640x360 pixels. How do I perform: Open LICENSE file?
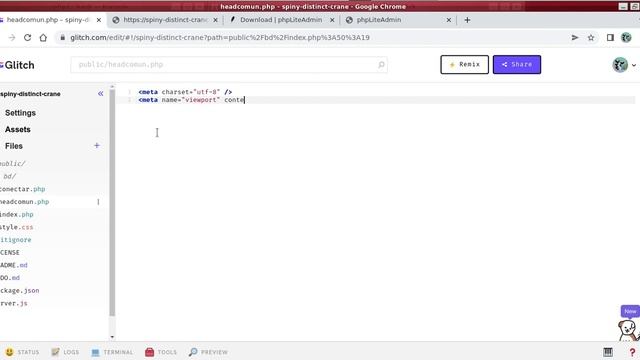[10, 252]
